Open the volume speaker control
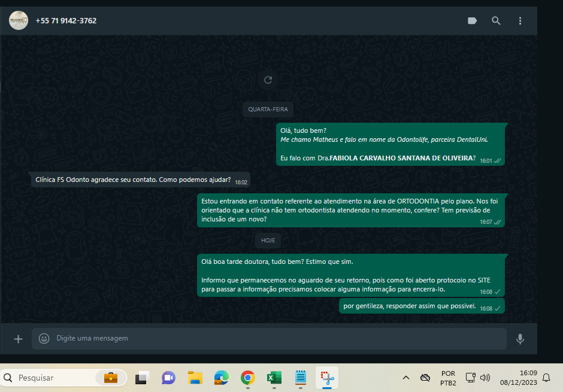Screen dimensions: 563x392 pos(485,378)
